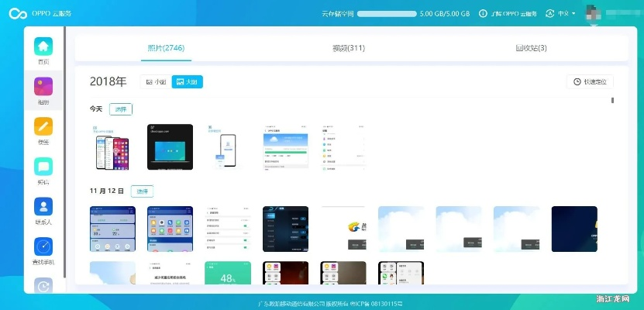644x310 pixels.
Task: Open the 查找手机 find phone compass icon
Action: coord(43,247)
